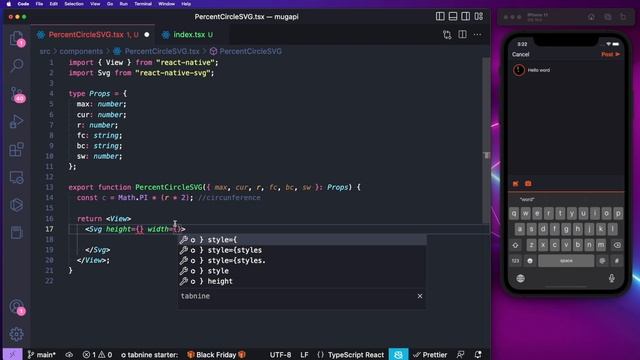Open the Terminal menu in menu bar
The width and height of the screenshot is (640, 360).
pos(143,4)
